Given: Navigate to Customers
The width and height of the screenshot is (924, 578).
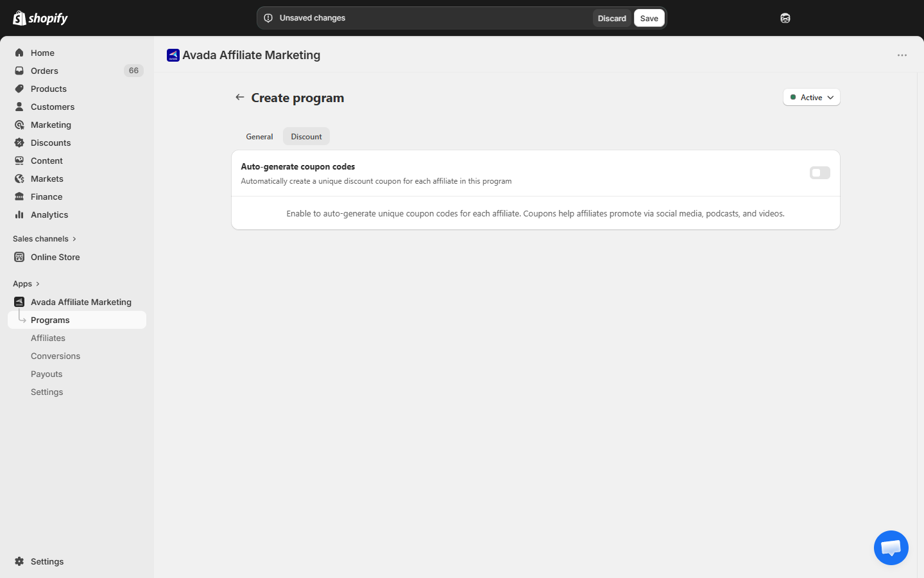Looking at the screenshot, I should (53, 107).
